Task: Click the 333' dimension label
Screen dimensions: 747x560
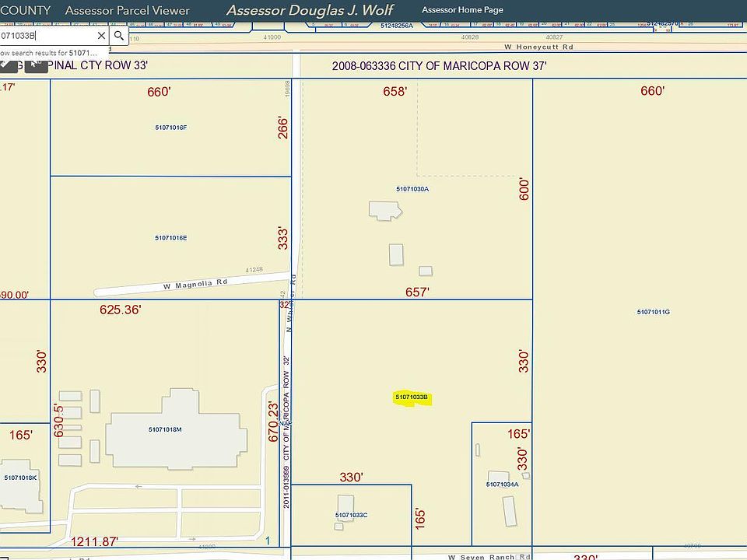Action: 283,238
